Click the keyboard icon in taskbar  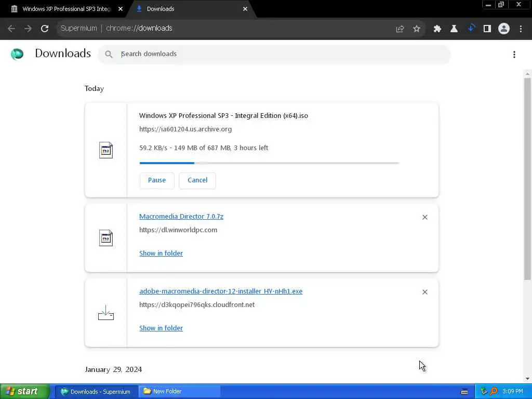(464, 392)
